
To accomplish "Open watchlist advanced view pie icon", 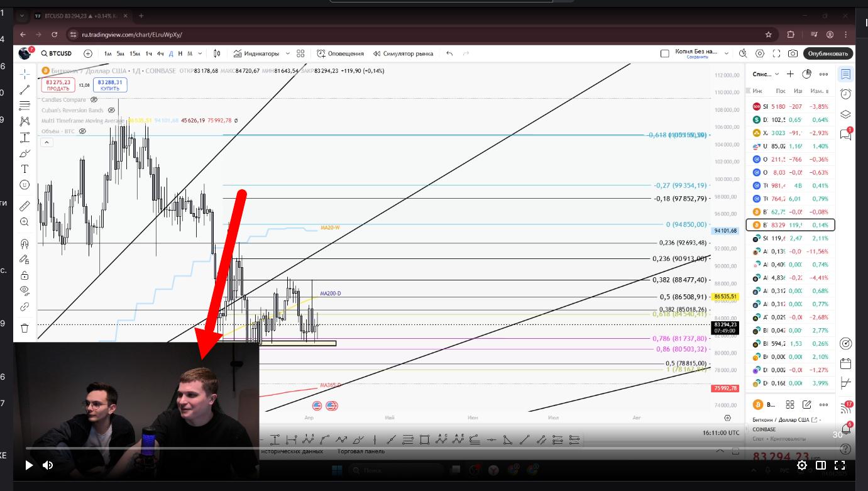I will click(807, 74).
